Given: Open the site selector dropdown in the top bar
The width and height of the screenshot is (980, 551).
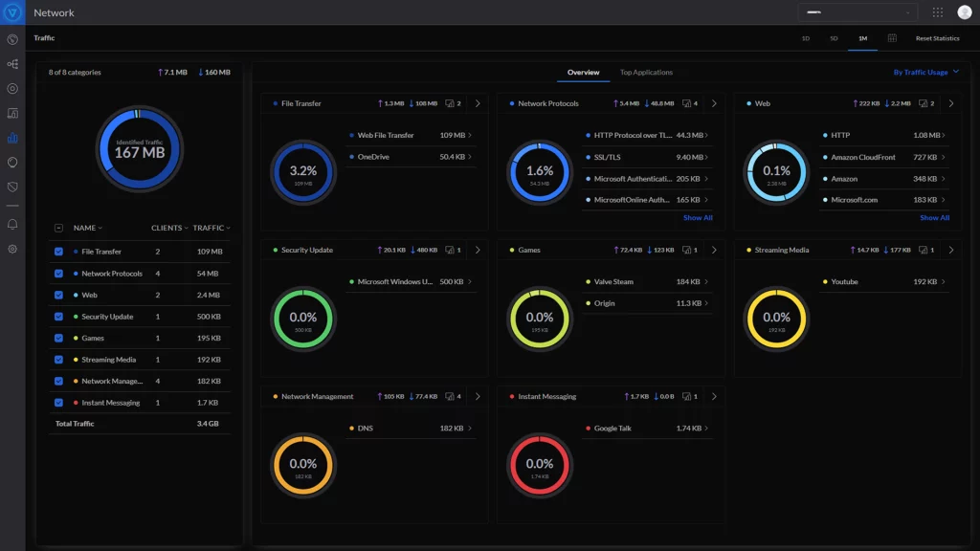Looking at the screenshot, I should tap(857, 12).
